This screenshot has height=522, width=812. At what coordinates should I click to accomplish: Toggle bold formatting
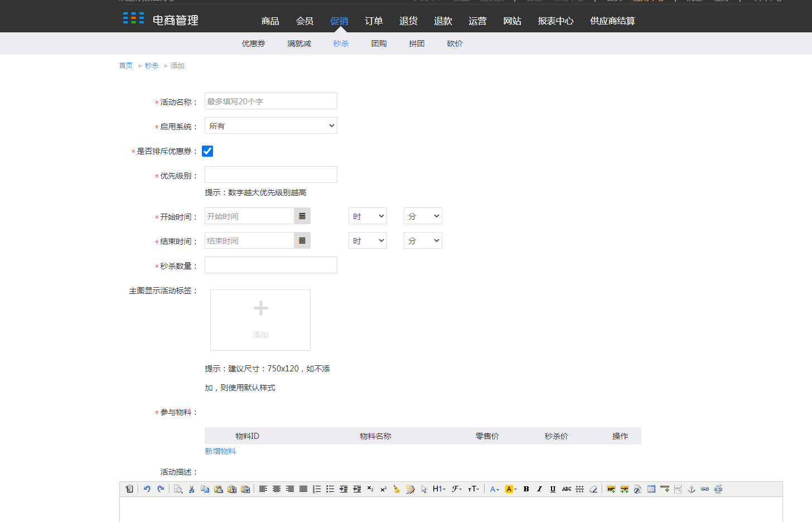click(526, 489)
